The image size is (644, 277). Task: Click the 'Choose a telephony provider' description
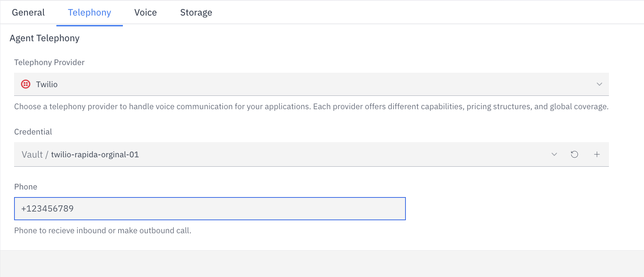tap(311, 107)
